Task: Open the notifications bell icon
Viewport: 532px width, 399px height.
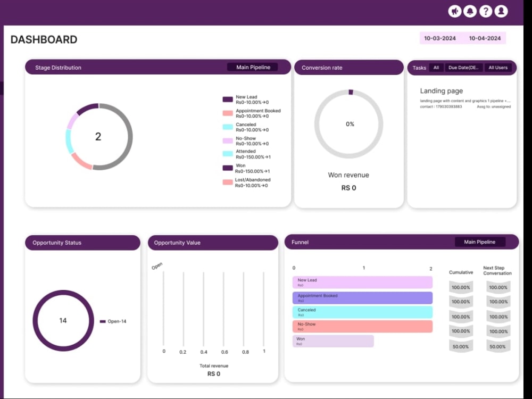Action: pyautogui.click(x=470, y=11)
